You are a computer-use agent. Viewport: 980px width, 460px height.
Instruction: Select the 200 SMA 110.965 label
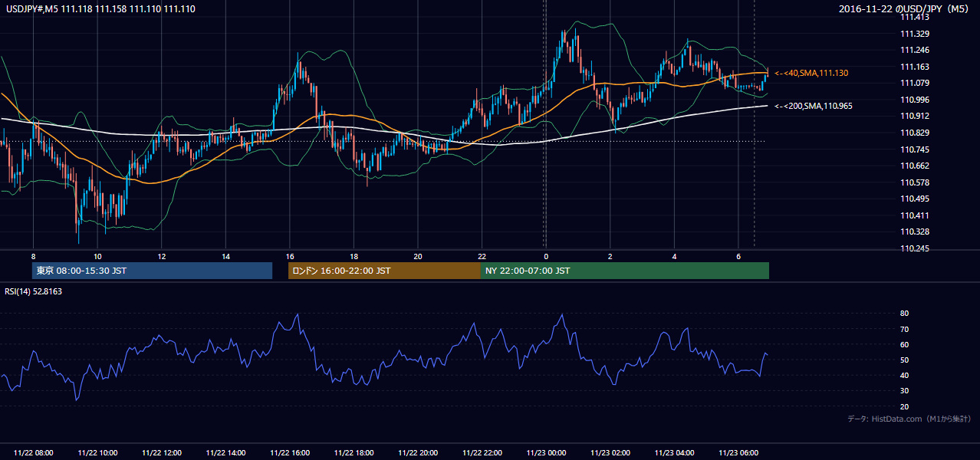(814, 106)
